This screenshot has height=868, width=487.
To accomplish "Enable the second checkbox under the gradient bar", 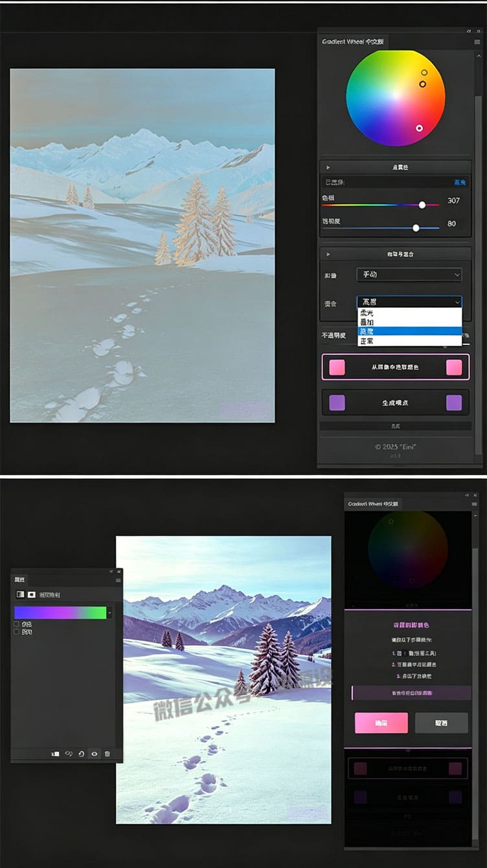I will click(x=17, y=631).
